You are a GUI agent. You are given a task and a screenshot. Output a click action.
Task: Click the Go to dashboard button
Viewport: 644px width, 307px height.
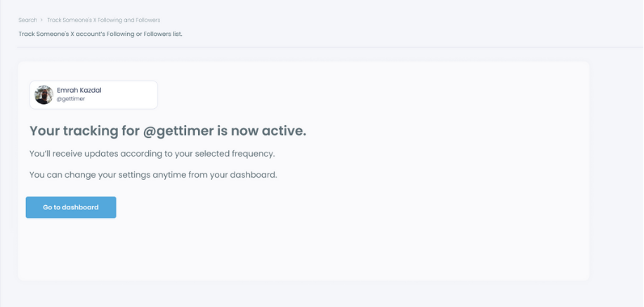(71, 207)
